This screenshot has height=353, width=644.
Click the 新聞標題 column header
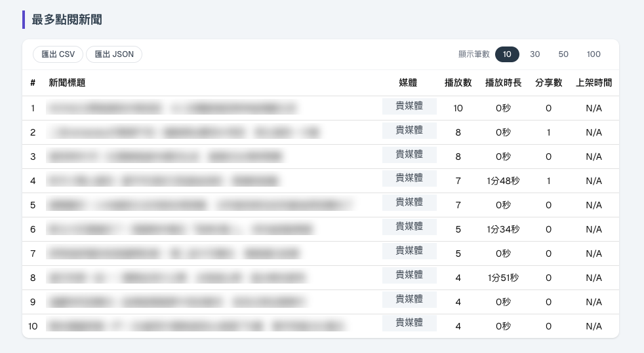coord(67,83)
